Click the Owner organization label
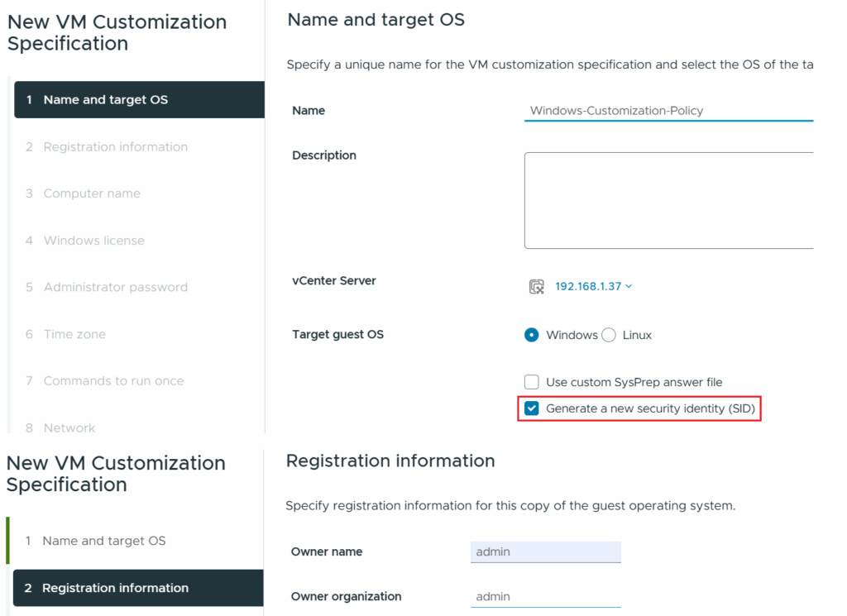 point(347,596)
